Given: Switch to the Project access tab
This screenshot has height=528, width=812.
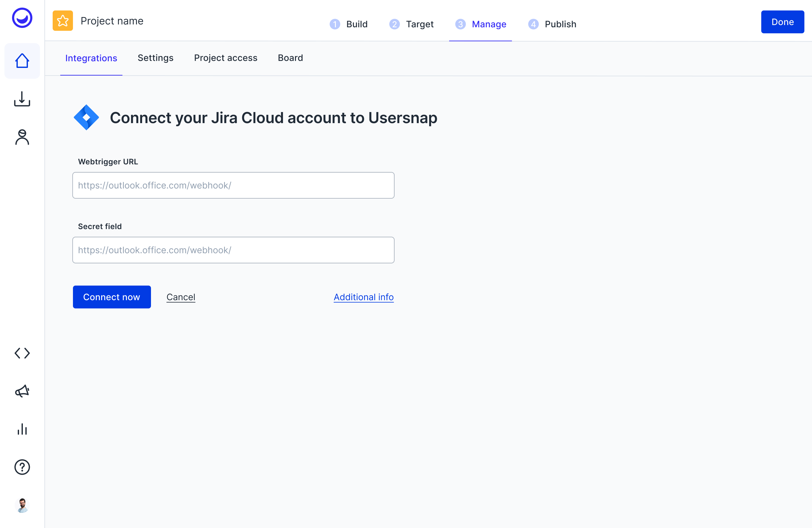Looking at the screenshot, I should point(226,58).
